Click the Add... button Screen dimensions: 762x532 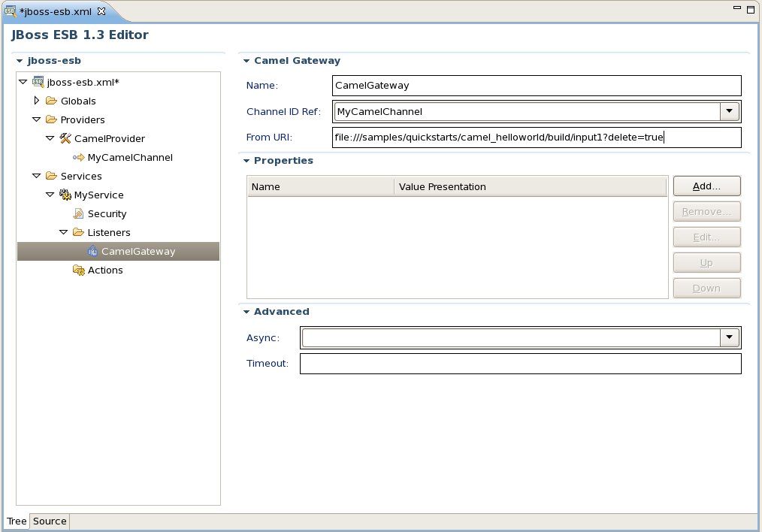(706, 186)
